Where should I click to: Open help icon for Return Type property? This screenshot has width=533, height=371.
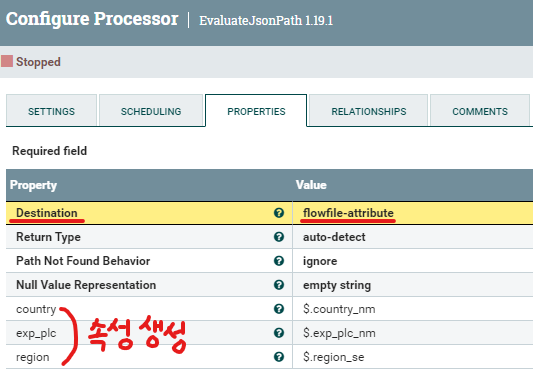click(279, 237)
